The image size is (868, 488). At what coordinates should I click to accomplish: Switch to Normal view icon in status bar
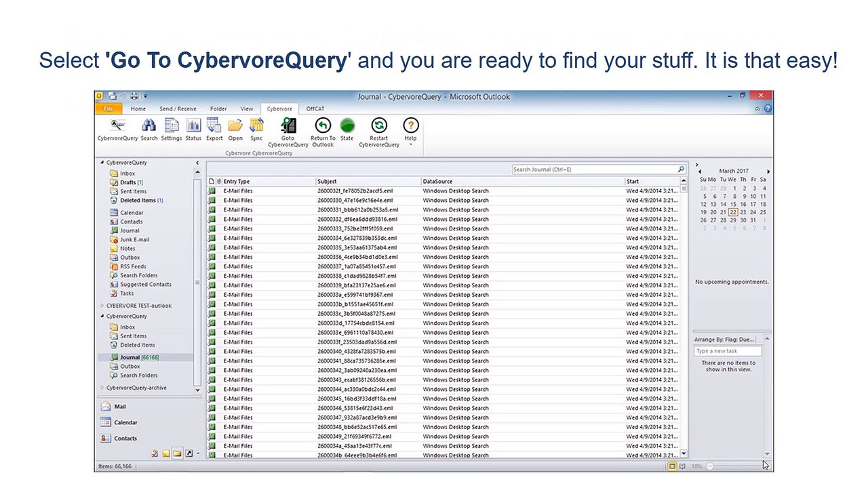point(672,466)
